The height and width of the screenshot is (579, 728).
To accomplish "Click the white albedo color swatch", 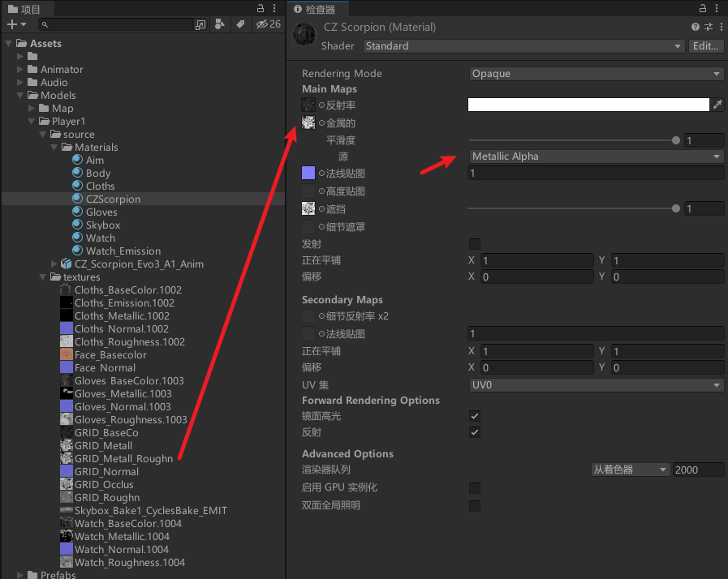I will point(588,105).
